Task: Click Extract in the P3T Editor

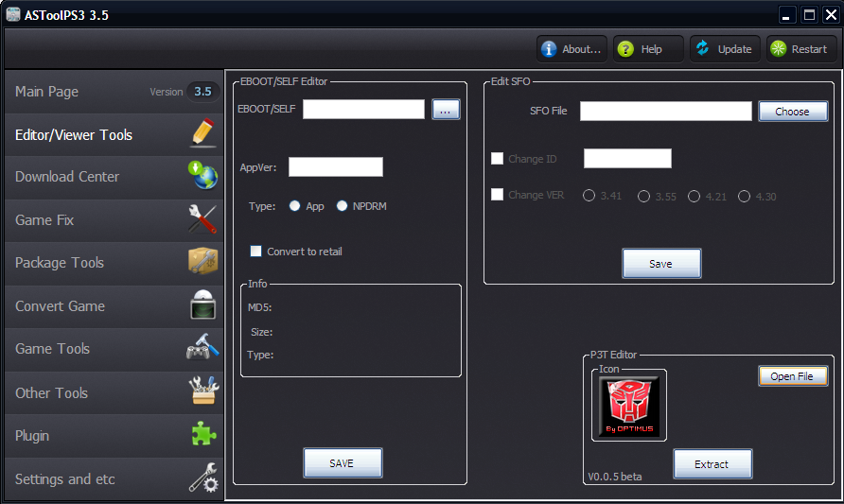Action: (x=712, y=463)
